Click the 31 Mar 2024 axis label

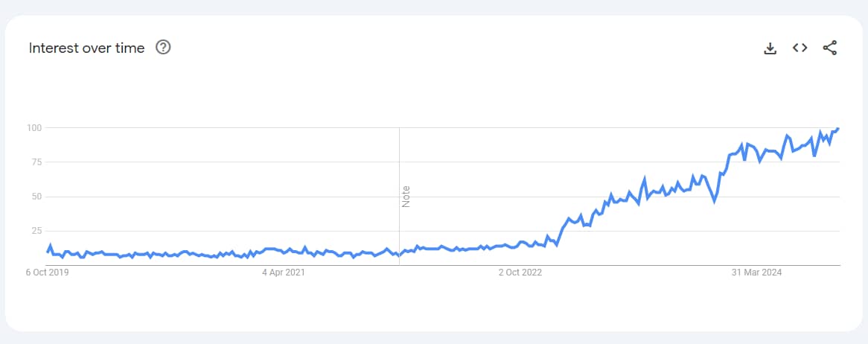coord(756,273)
